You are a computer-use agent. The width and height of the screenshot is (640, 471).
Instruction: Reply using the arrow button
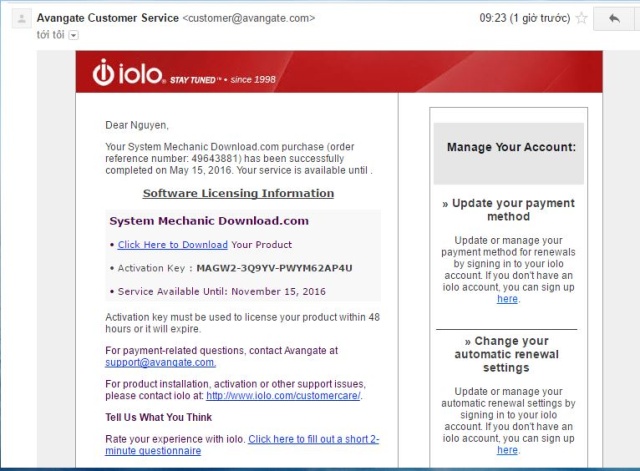point(614,18)
